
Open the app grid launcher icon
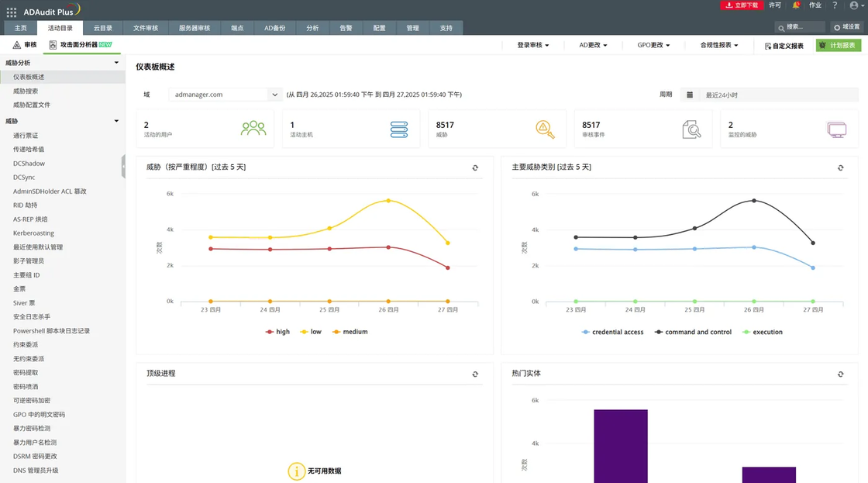pyautogui.click(x=11, y=12)
